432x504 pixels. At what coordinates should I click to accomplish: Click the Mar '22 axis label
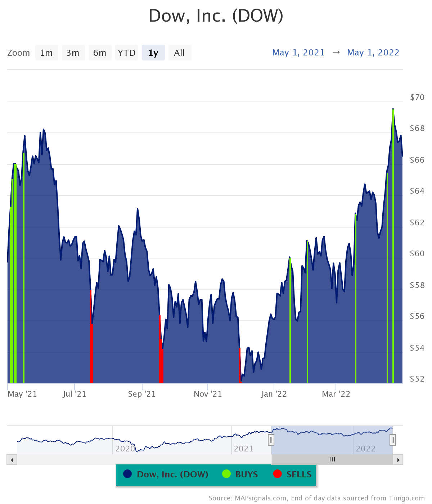click(x=336, y=394)
